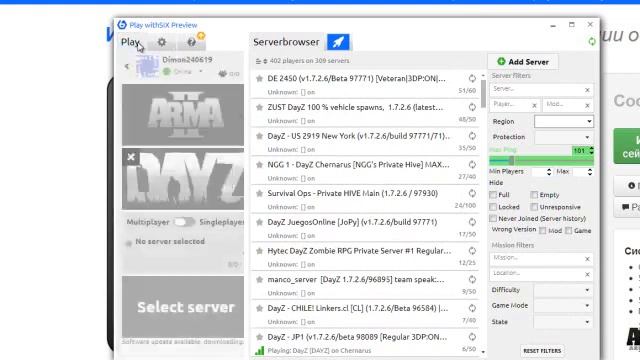Viewport: 640px width, 360px height.
Task: Favorite the DayZ - CHILE! server star
Action: click(x=259, y=308)
